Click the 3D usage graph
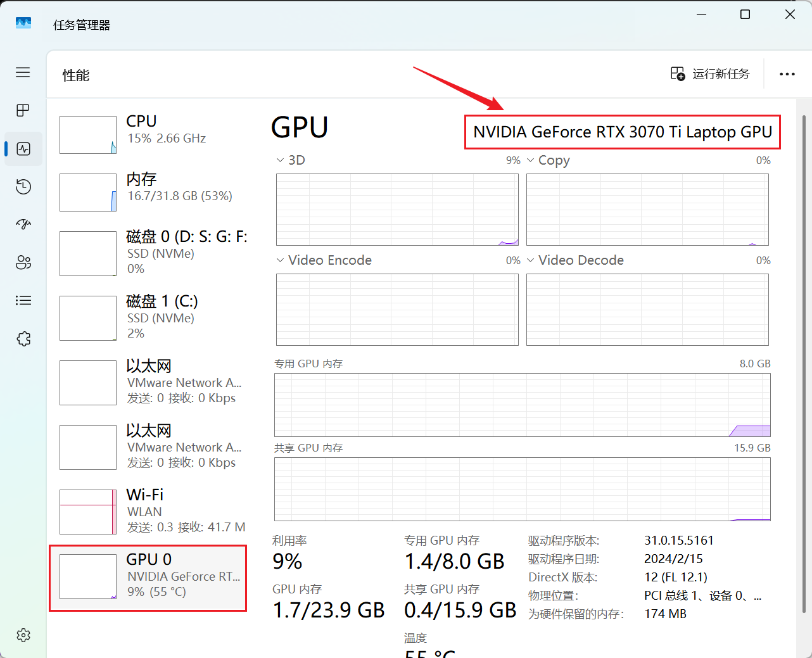 click(397, 210)
